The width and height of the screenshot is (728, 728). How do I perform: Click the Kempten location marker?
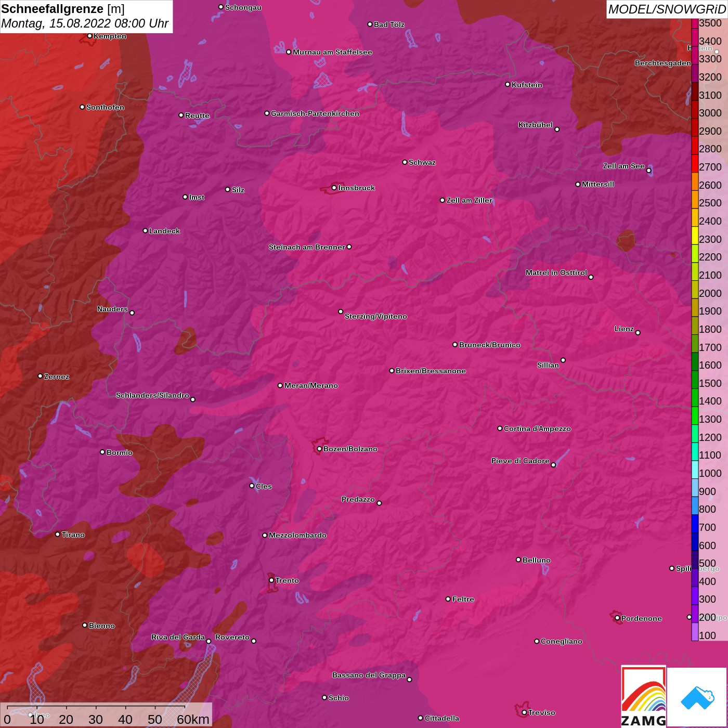(x=89, y=36)
